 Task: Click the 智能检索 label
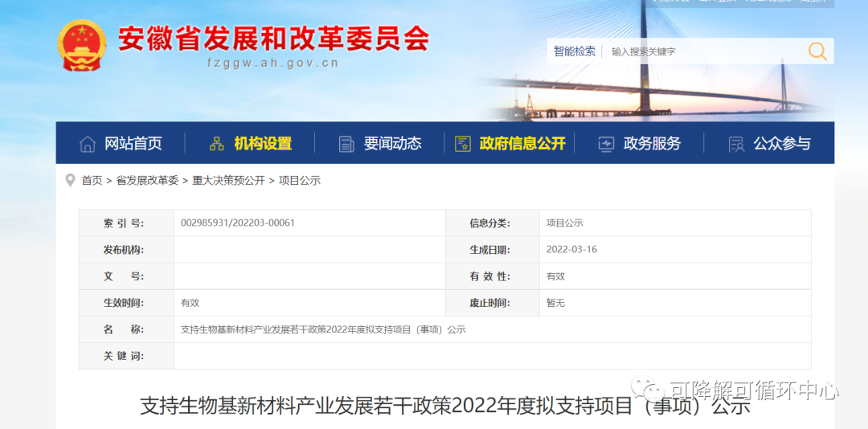[575, 51]
